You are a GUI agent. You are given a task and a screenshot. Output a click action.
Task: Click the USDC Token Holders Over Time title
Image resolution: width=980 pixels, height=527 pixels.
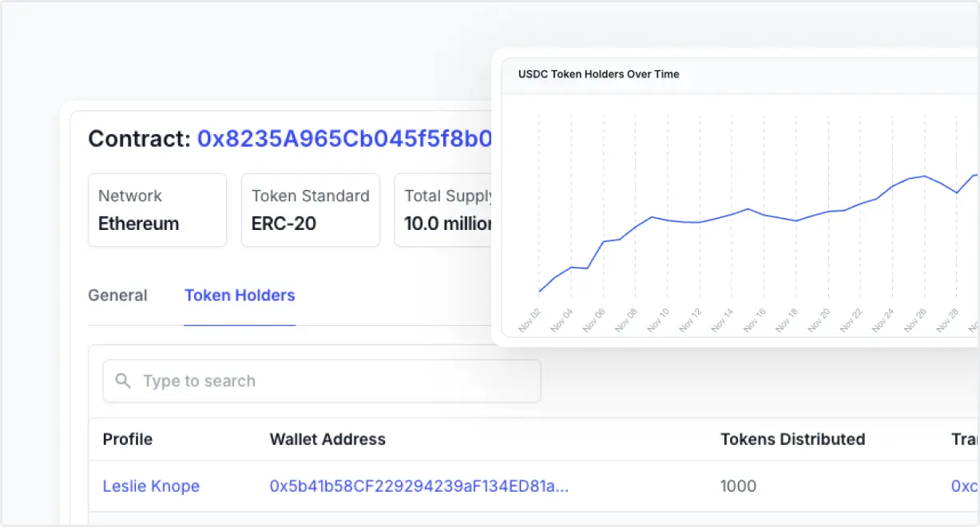tap(599, 74)
